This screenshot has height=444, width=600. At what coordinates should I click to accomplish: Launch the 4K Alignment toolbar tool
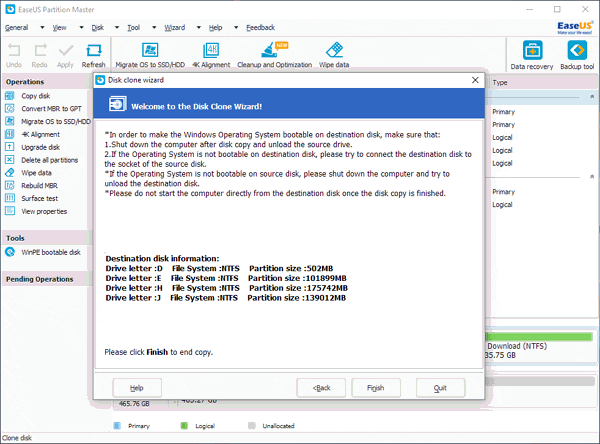click(211, 55)
